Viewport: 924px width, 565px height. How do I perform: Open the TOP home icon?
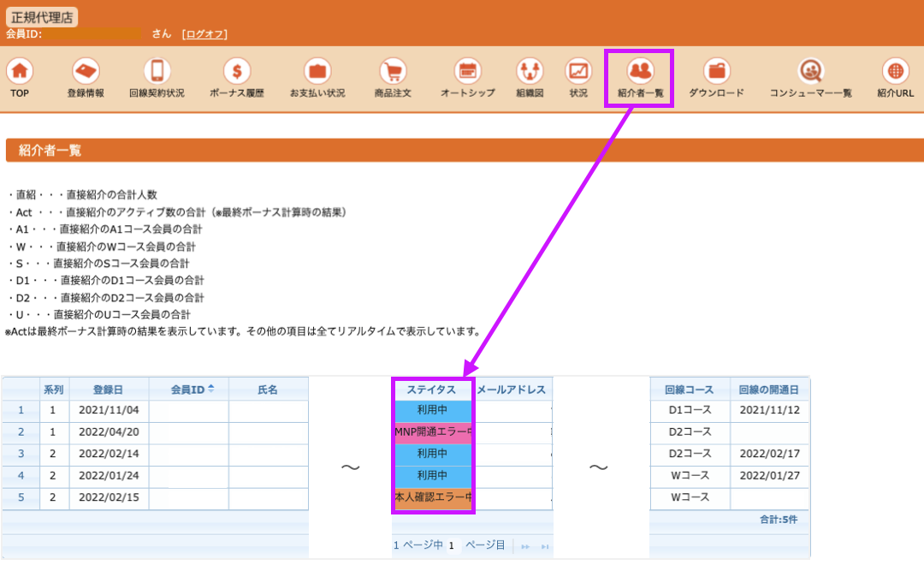[20, 71]
